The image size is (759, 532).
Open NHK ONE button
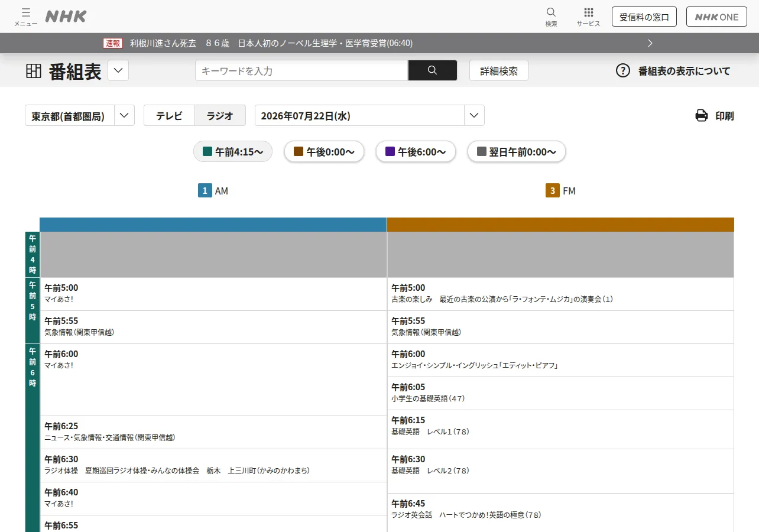point(716,17)
